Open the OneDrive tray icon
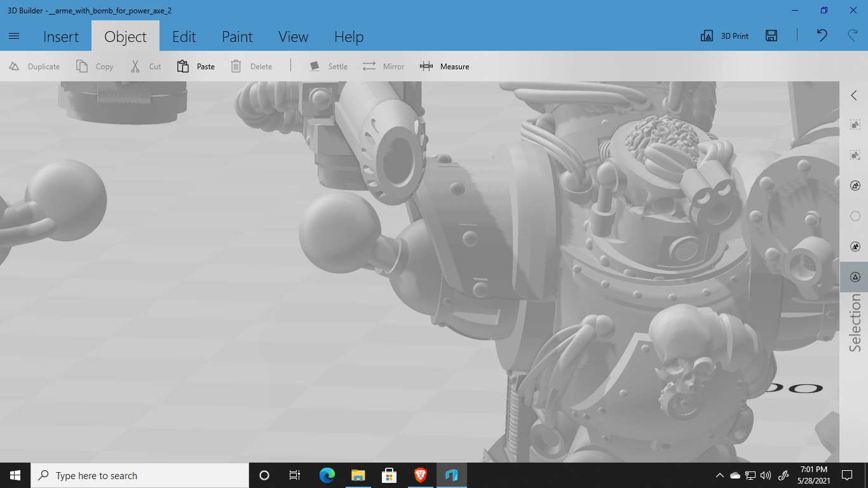 coord(735,475)
